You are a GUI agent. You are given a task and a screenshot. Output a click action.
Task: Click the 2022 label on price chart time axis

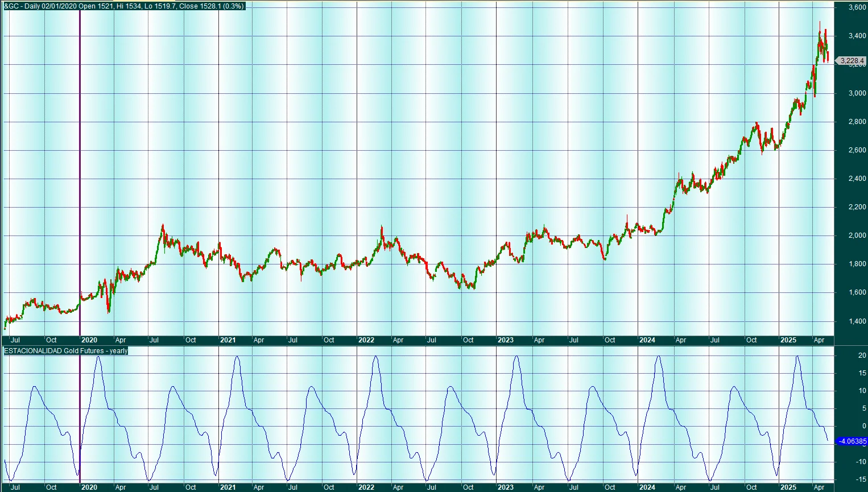click(x=366, y=340)
